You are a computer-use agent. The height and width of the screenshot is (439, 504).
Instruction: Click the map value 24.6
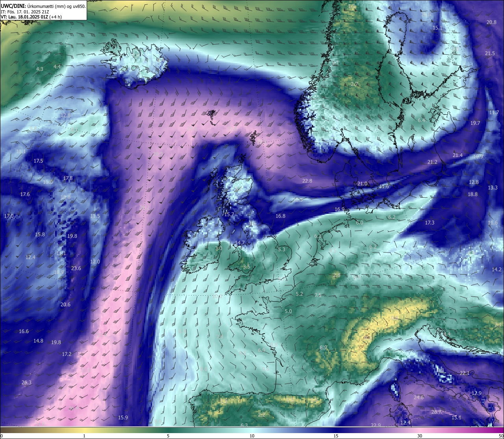[x=419, y=397]
